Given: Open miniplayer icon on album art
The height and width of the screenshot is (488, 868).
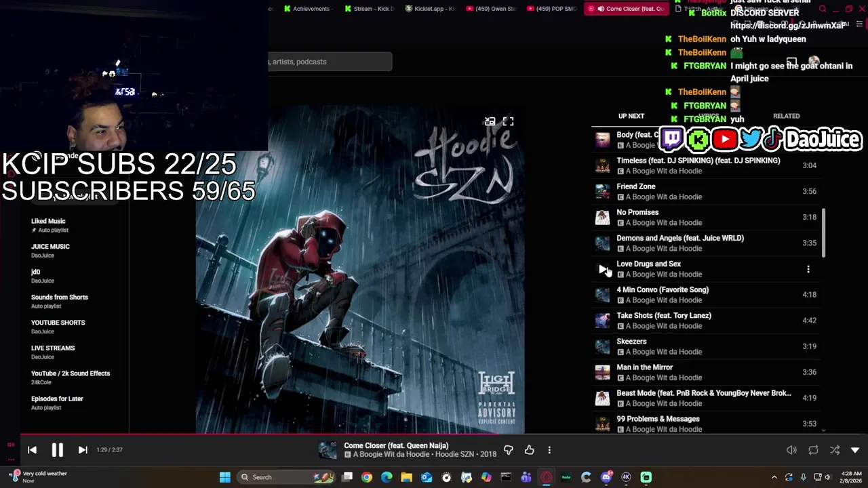Looking at the screenshot, I should (490, 121).
